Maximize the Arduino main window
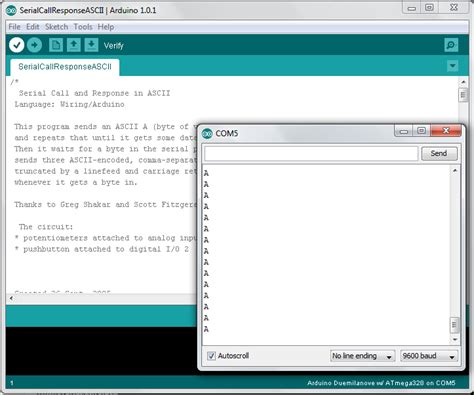 pos(429,8)
